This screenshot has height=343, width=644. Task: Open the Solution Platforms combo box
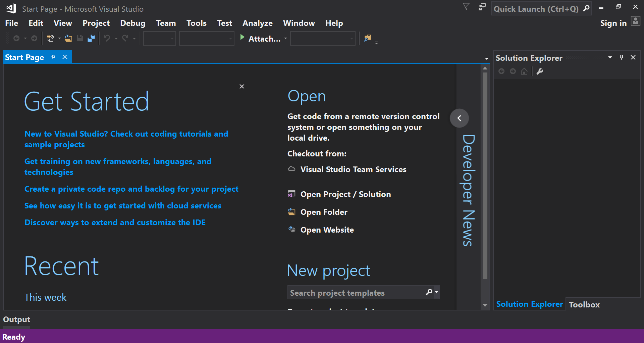tap(207, 39)
